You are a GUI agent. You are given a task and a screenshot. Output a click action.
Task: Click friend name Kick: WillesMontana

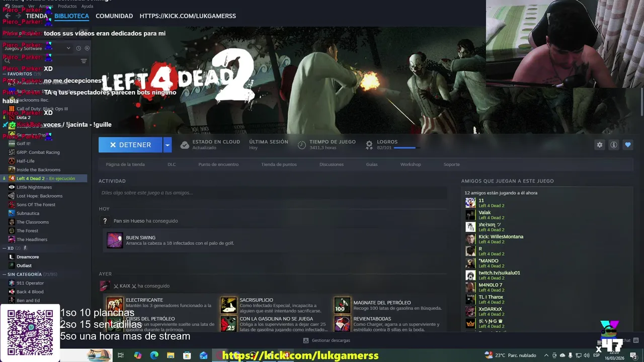pyautogui.click(x=501, y=237)
